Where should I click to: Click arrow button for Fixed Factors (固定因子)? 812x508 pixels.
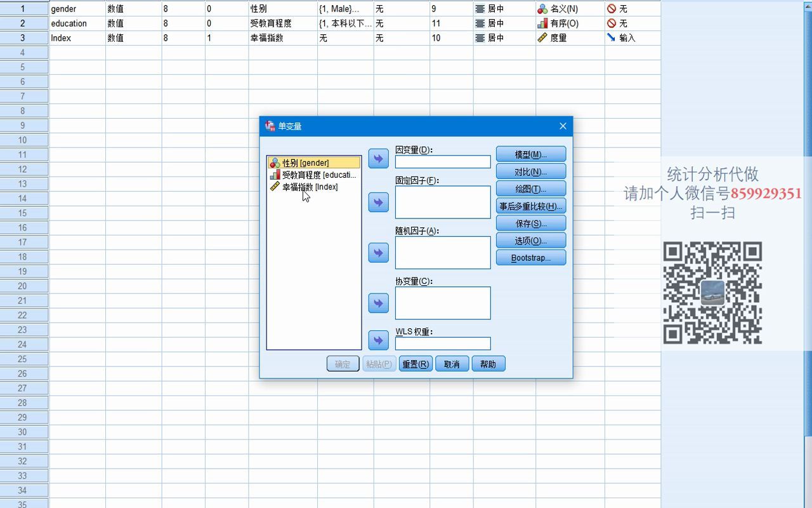378,203
